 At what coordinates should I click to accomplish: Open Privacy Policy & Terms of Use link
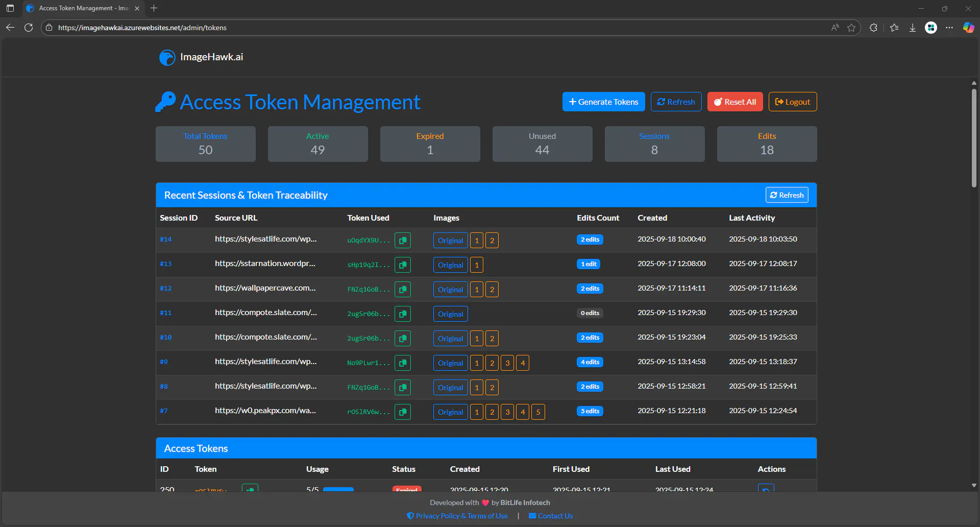pyautogui.click(x=457, y=516)
